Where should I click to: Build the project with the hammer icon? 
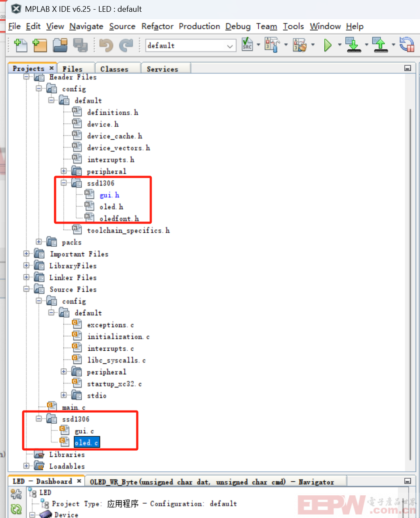272,45
